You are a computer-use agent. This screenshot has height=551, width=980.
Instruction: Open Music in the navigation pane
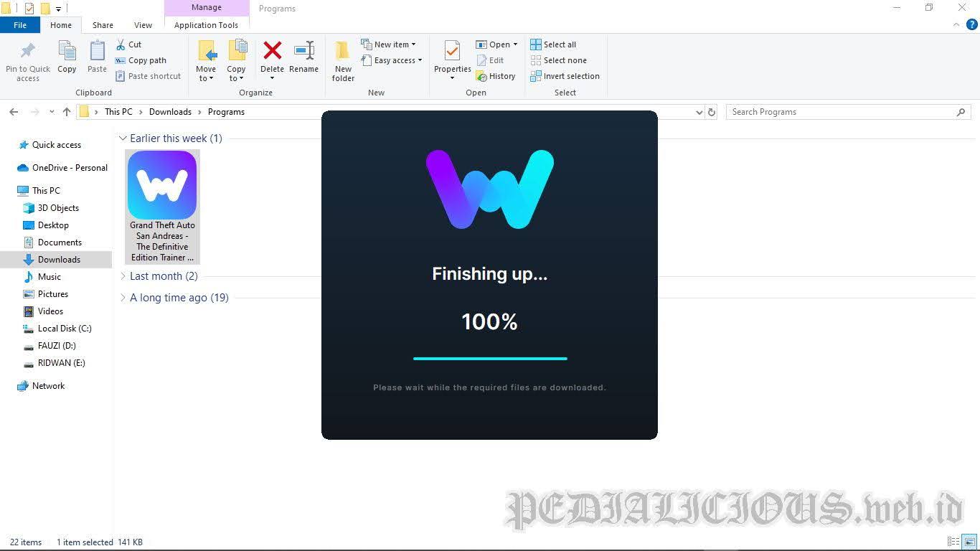coord(49,277)
